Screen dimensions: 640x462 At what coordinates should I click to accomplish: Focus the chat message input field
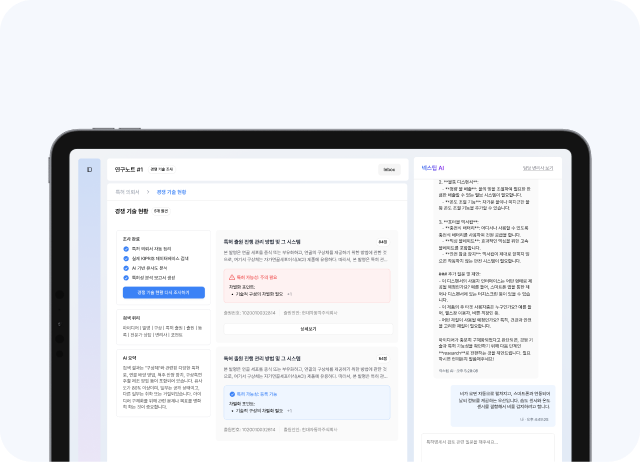point(488,447)
